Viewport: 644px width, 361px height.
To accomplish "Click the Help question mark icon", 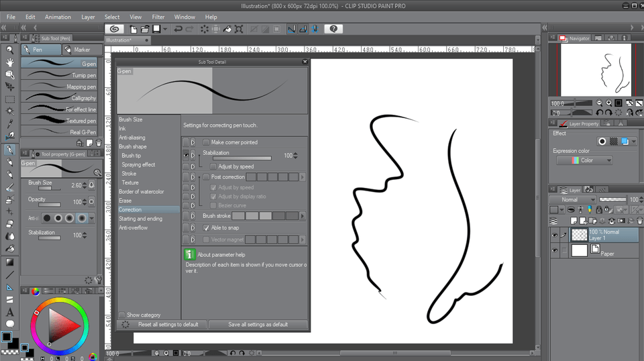I will pyautogui.click(x=333, y=29).
